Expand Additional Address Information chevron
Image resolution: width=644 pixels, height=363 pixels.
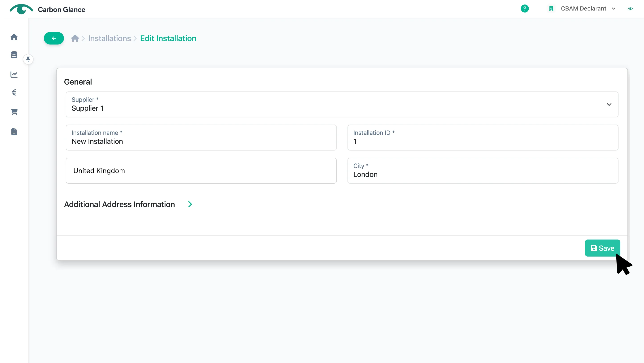coord(190,204)
